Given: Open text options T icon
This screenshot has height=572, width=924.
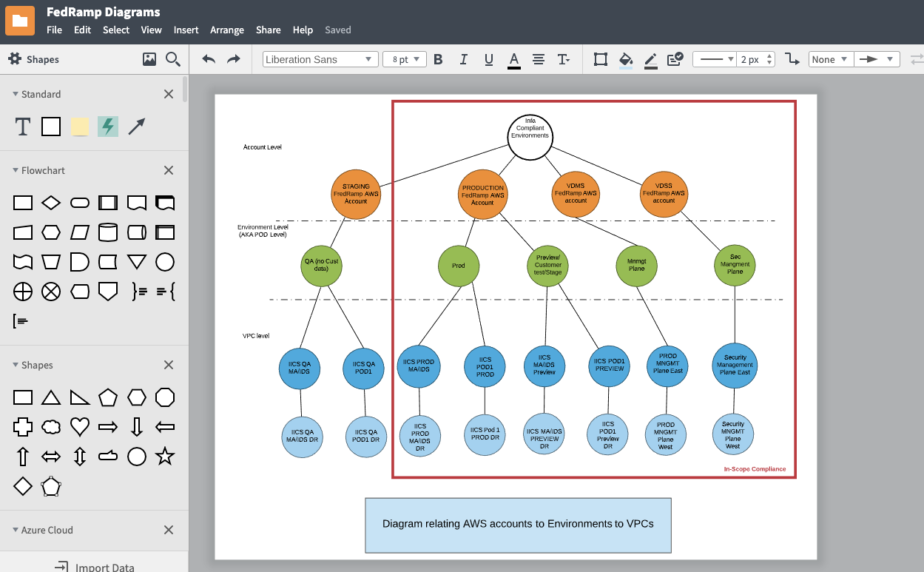Looking at the screenshot, I should [x=564, y=59].
